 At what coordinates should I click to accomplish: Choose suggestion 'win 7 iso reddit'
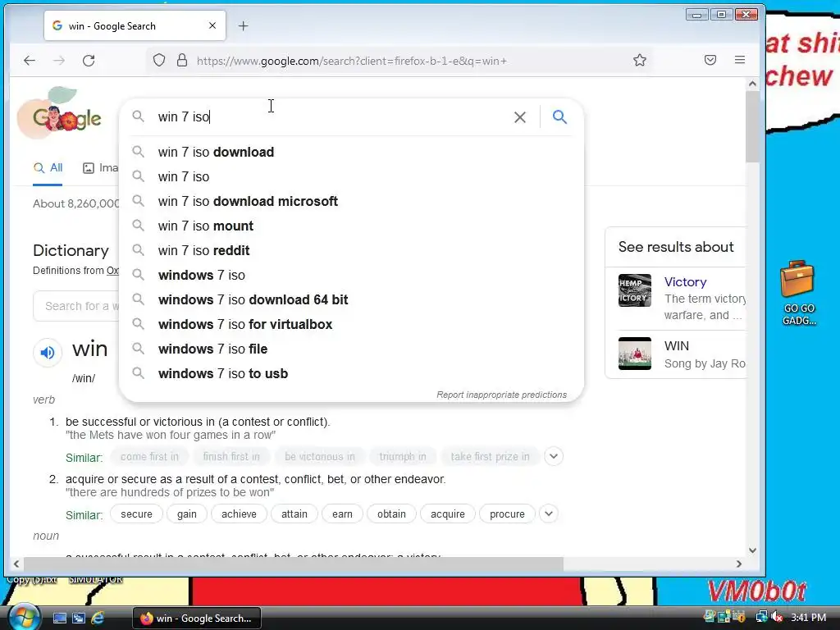tap(351, 251)
